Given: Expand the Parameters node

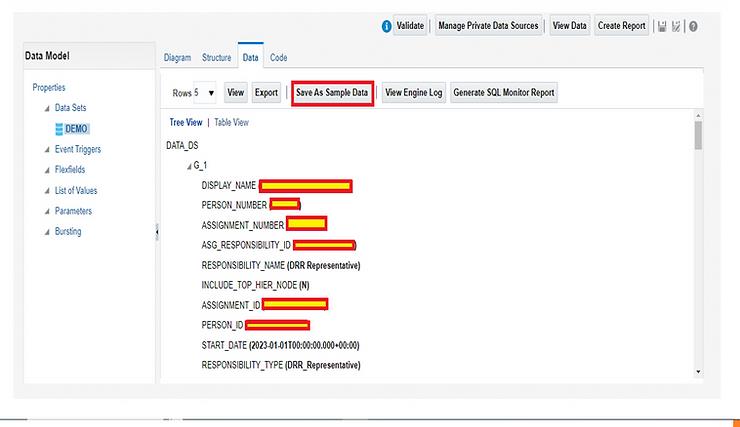Looking at the screenshot, I should (47, 211).
